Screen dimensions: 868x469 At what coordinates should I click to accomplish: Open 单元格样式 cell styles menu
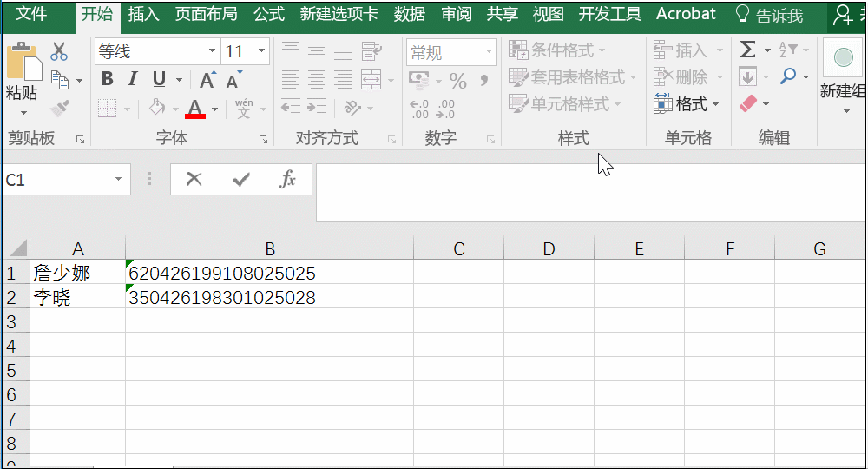pos(565,103)
